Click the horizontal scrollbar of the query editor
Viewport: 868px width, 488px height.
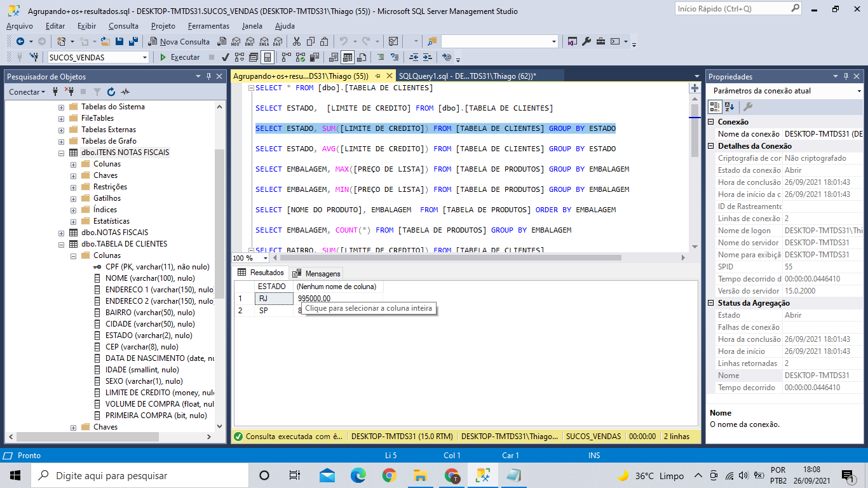tap(451, 258)
